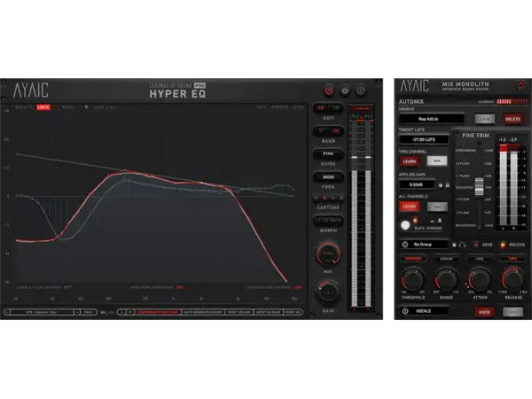The image size is (532, 399).
Task: Click the undo arrow in Hyper EQ
Action: 103,312
